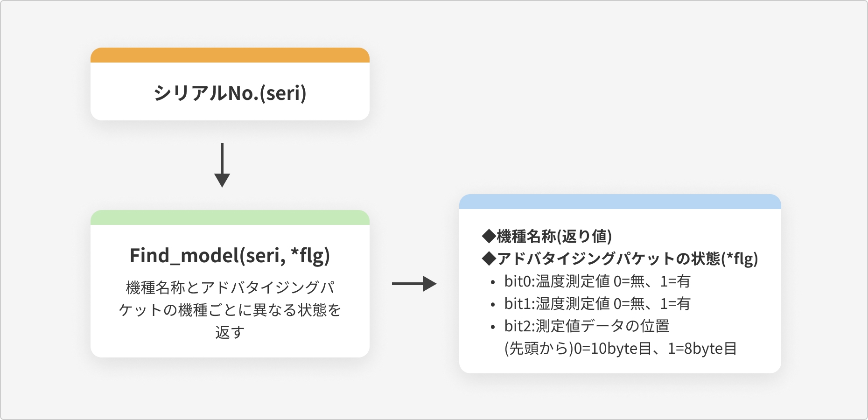Click the blue header bar of the output box
Image resolution: width=868 pixels, height=420 pixels.
tap(620, 202)
